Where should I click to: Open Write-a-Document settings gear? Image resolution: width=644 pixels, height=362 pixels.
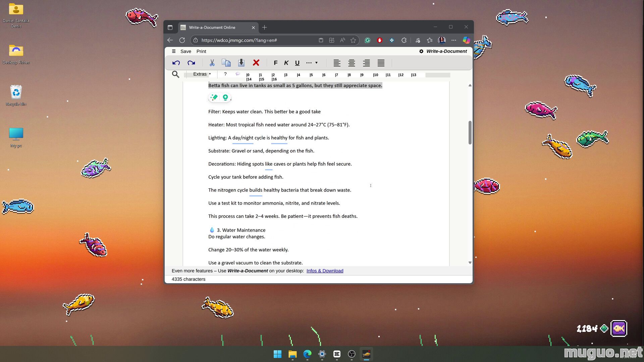click(421, 51)
